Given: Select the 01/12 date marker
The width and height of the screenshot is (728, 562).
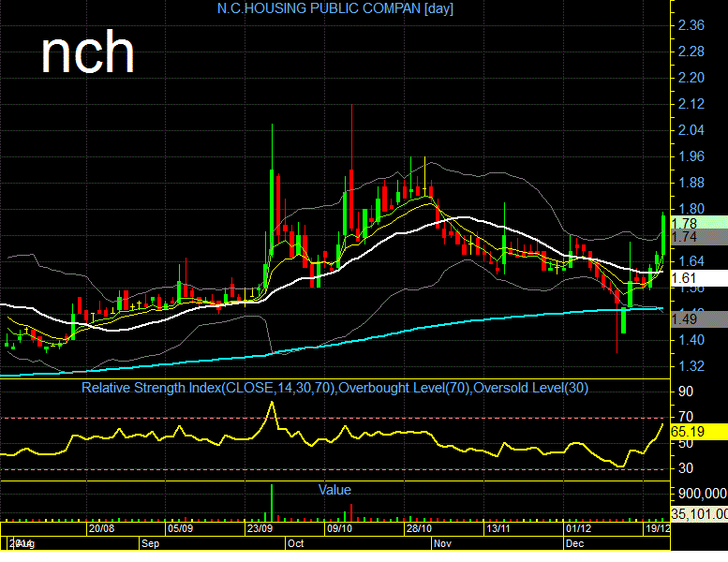Looking at the screenshot, I should [x=578, y=528].
